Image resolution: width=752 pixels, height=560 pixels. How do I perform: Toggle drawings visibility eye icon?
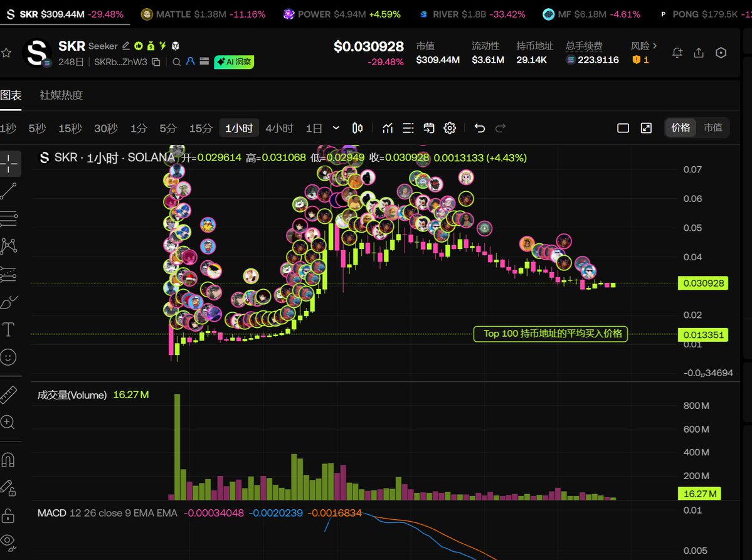(x=9, y=540)
